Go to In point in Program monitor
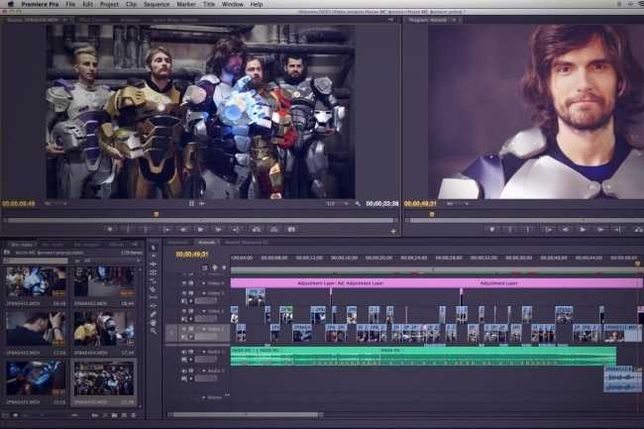This screenshot has width=644, height=429. click(547, 229)
